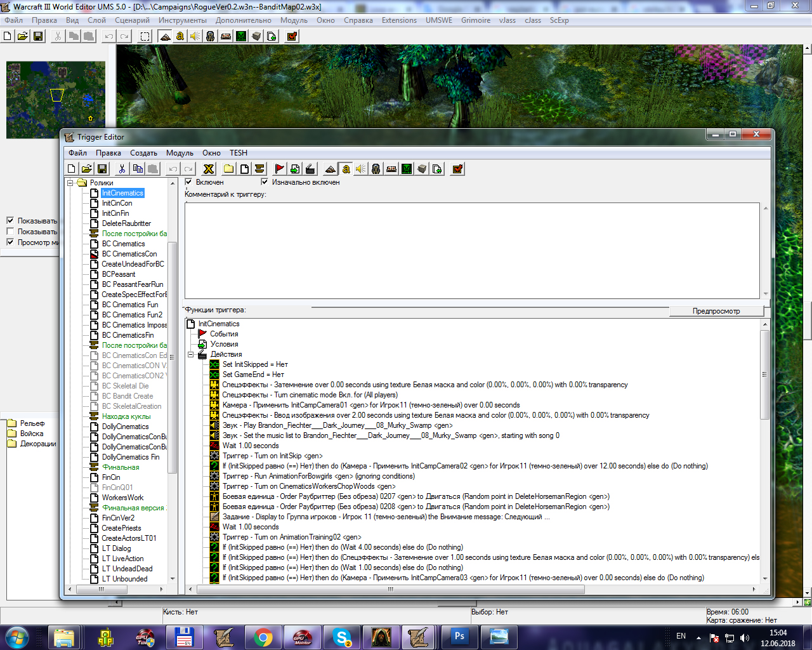812x650 pixels.
Task: Open TESH menu in Trigger Editor
Action: pyautogui.click(x=239, y=153)
